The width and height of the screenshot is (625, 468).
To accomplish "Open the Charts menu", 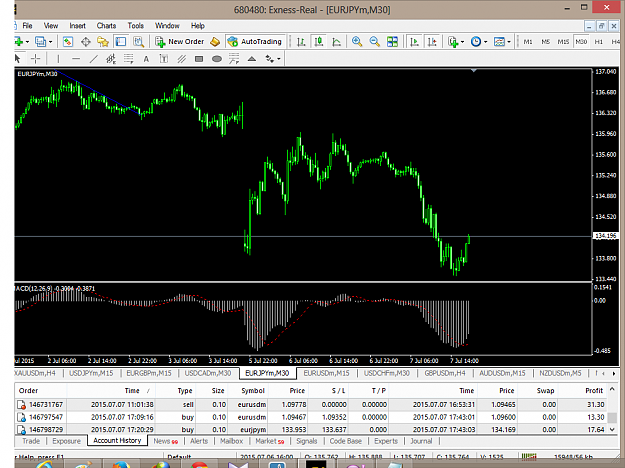I will 106,26.
